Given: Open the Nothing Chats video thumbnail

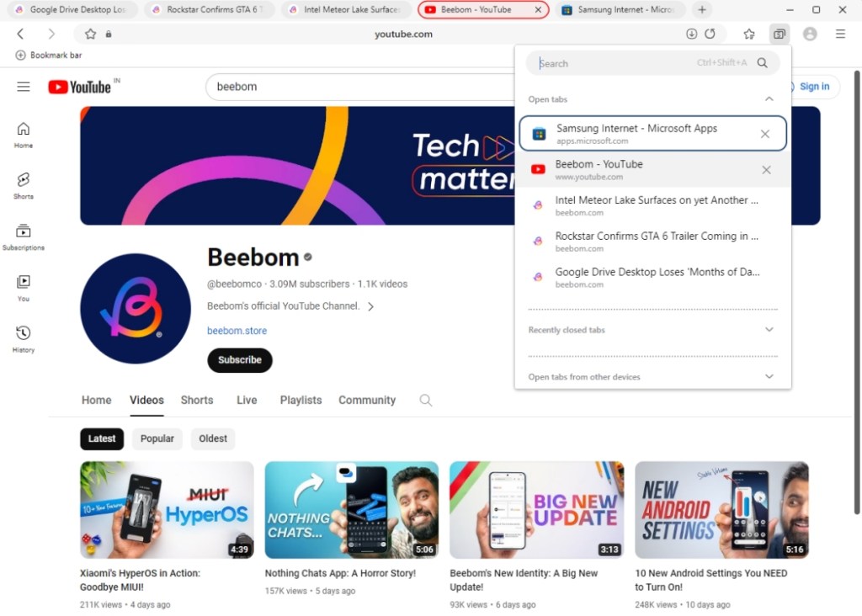Looking at the screenshot, I should point(351,509).
